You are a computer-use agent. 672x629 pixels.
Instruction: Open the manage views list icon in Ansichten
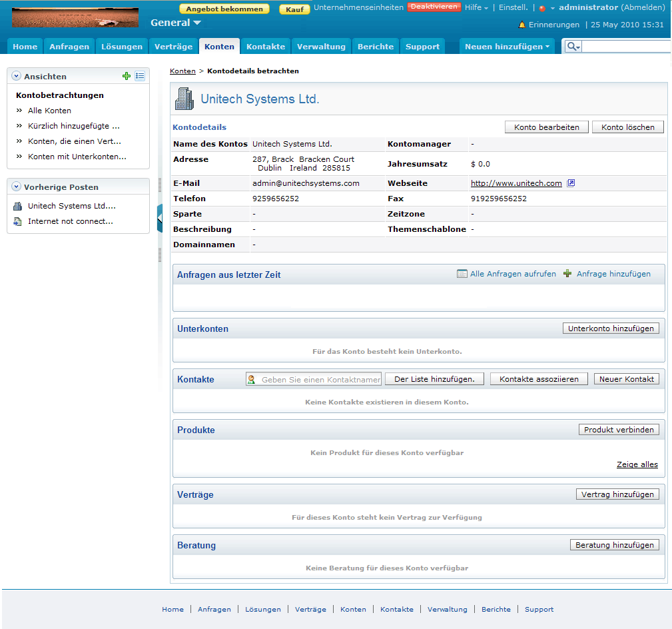point(140,76)
